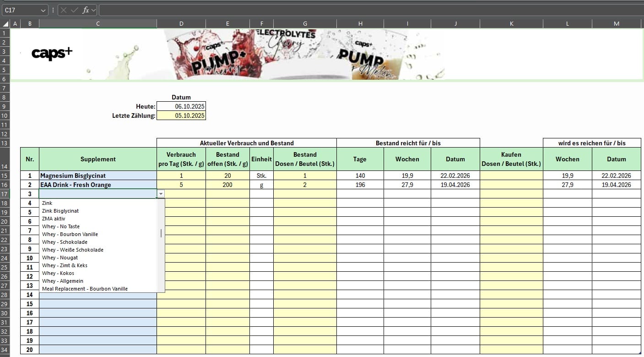Expand the Name Box dropdown arrow

[43, 10]
